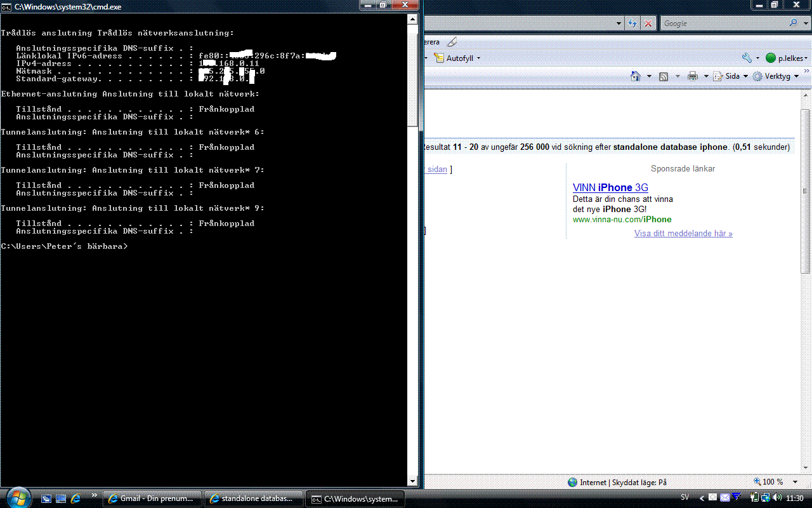The image size is (812, 508).
Task: Open the VINN iPhone 3G sponsored link
Action: 610,187
